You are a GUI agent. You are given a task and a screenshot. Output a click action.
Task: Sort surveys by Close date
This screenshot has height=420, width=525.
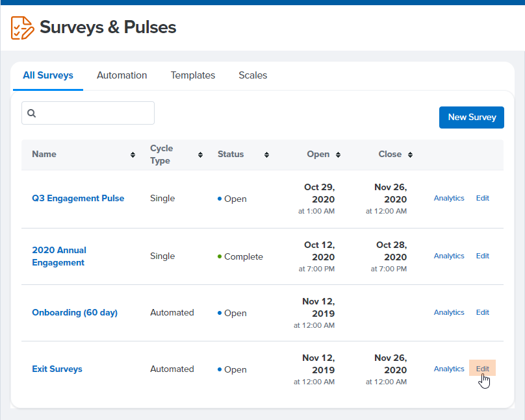409,154
